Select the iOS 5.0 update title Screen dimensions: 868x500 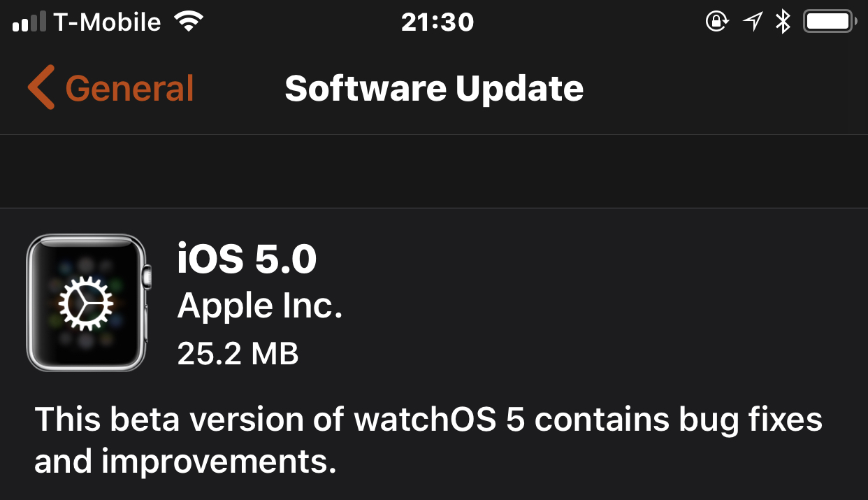(247, 259)
